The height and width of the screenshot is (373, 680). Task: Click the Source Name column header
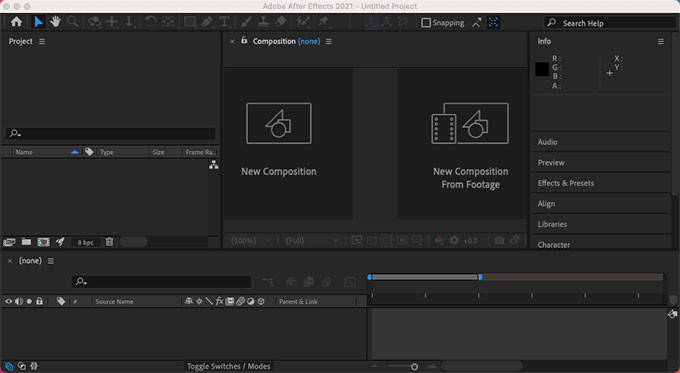(x=114, y=301)
